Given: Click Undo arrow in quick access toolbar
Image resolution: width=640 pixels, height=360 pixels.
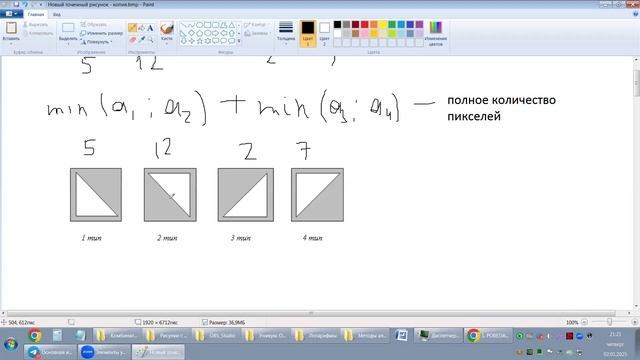Looking at the screenshot, I should pyautogui.click(x=25, y=4).
